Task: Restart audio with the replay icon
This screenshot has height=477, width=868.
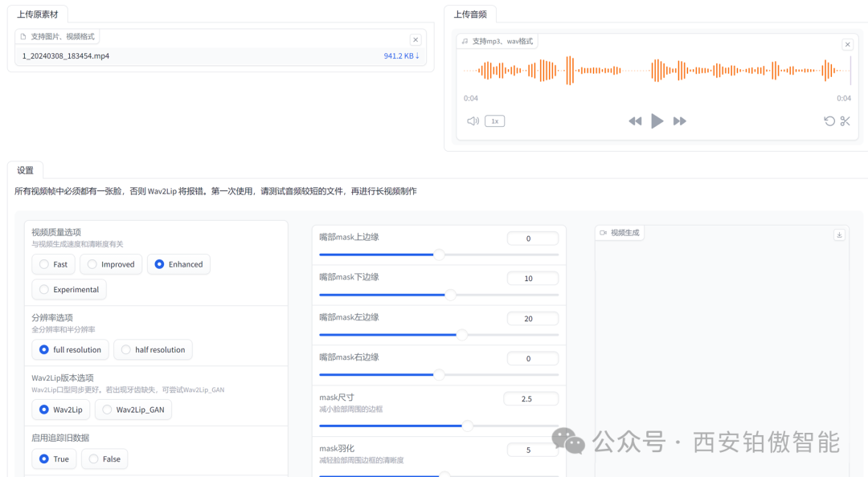Action: pyautogui.click(x=829, y=120)
